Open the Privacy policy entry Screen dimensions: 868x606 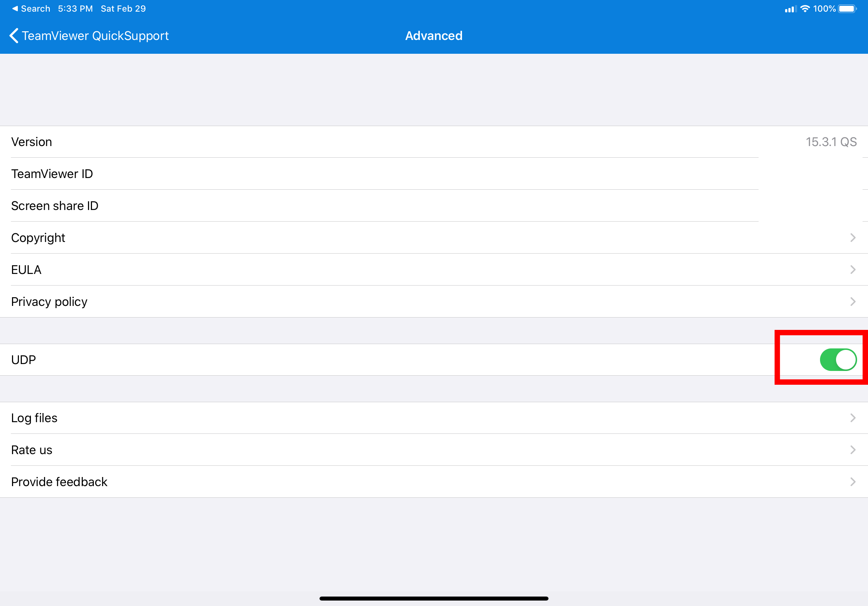click(49, 302)
